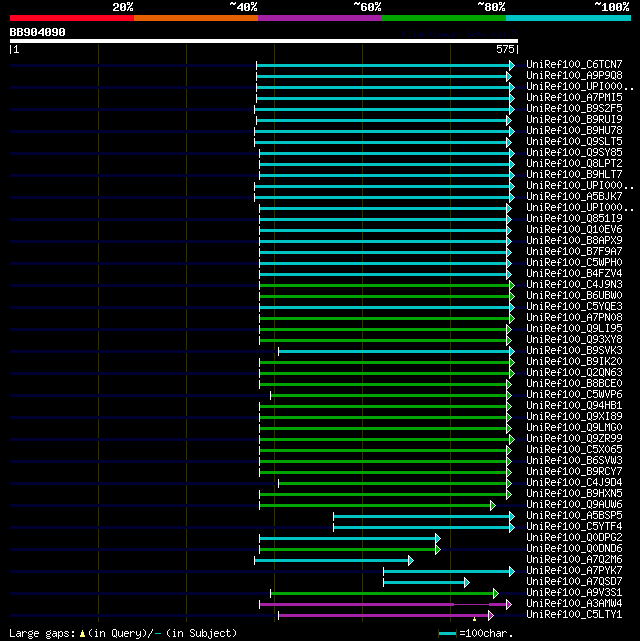This screenshot has width=640, height=641.
Task: Open the UniRef100_C5YTF4 label
Action: [x=574, y=527]
